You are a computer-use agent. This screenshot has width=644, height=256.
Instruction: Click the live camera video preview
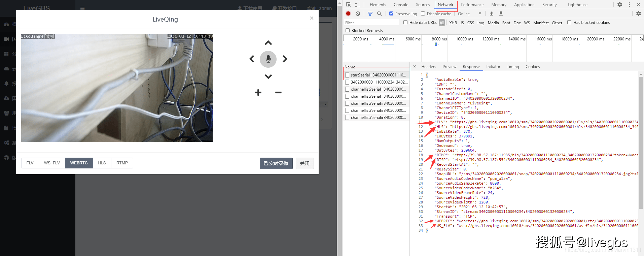pyautogui.click(x=117, y=88)
